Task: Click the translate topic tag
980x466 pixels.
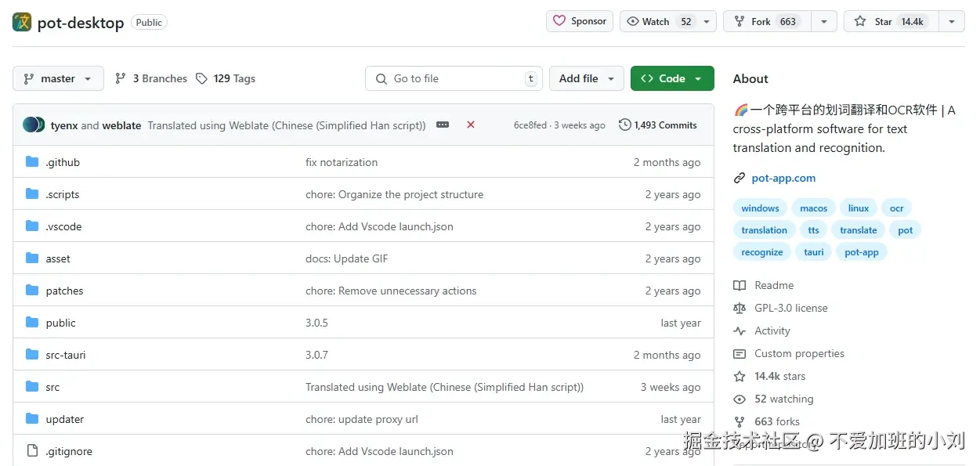Action: (x=859, y=230)
